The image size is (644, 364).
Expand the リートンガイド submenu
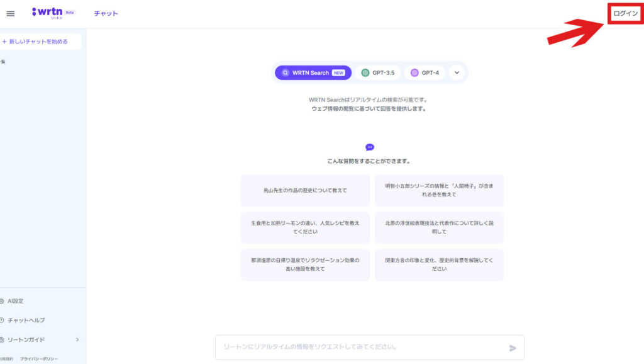(77, 339)
